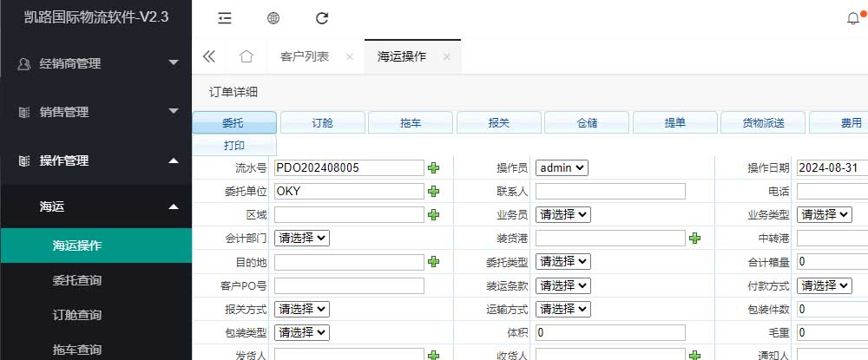Screen dimensions: 868x360
Task: Click green plus next to 目的地 field
Action: click(434, 261)
